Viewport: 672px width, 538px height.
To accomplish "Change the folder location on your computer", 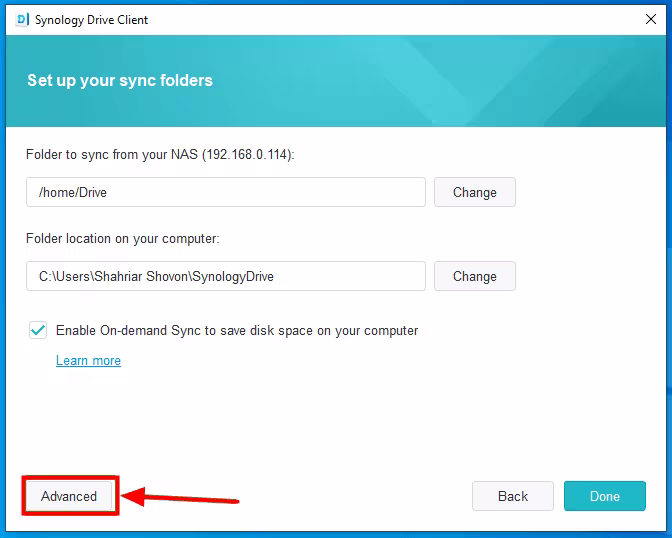I will pyautogui.click(x=475, y=276).
